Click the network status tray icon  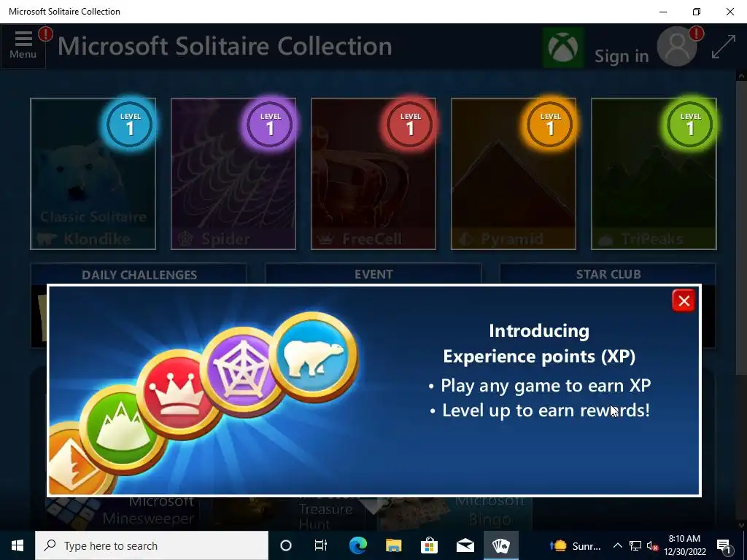pos(635,545)
